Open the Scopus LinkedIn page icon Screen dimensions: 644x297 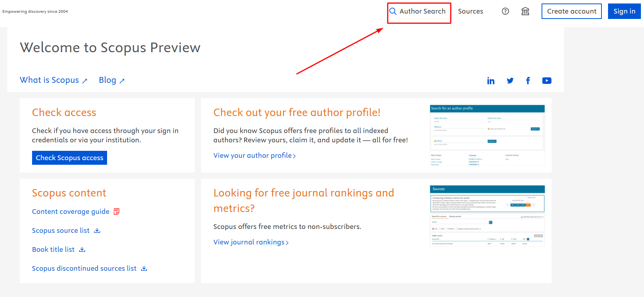(x=491, y=81)
